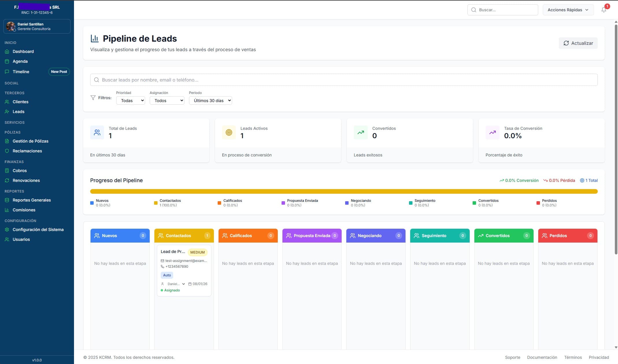Expand the assignee chevron on the lead card
Screen dimensions: 618x364
pyautogui.click(x=183, y=284)
